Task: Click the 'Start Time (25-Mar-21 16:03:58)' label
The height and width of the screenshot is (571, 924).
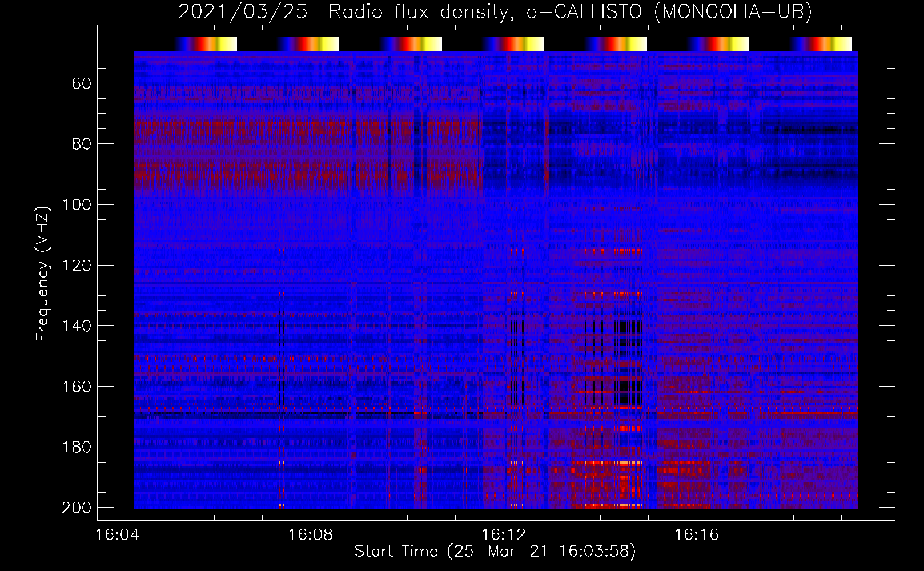Action: pyautogui.click(x=495, y=552)
